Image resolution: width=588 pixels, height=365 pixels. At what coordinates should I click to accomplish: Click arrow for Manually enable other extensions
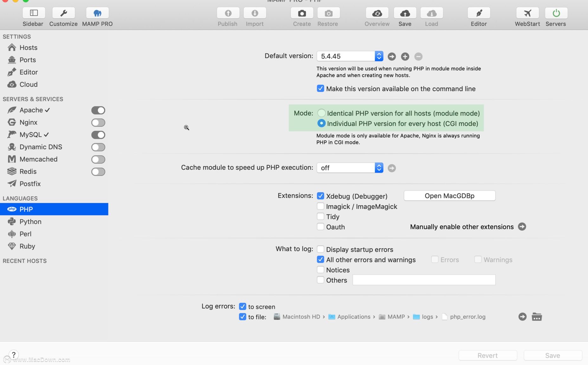point(522,227)
